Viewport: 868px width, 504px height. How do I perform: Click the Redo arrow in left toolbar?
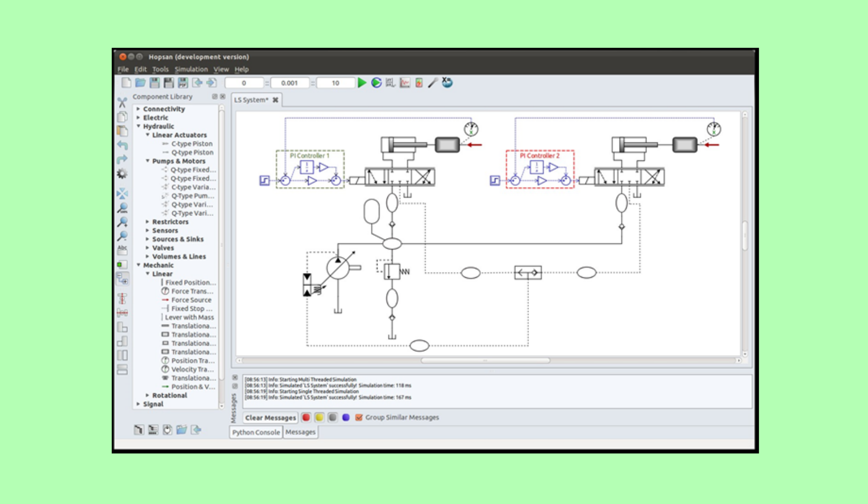coord(122,159)
